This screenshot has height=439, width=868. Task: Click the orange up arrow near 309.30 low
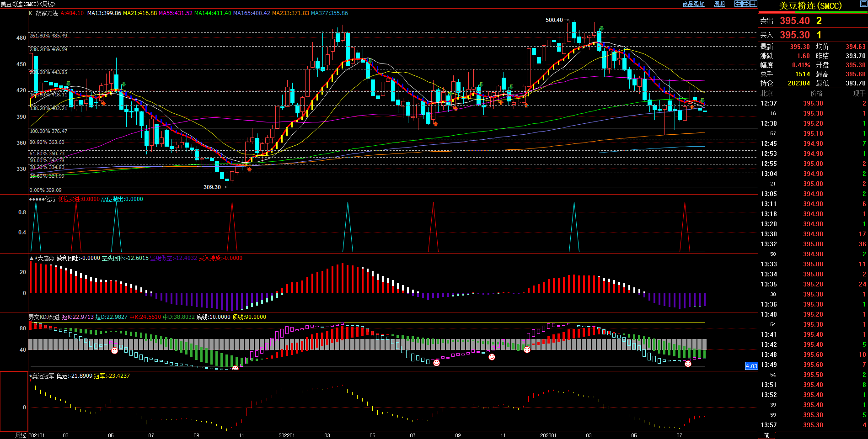tap(249, 169)
